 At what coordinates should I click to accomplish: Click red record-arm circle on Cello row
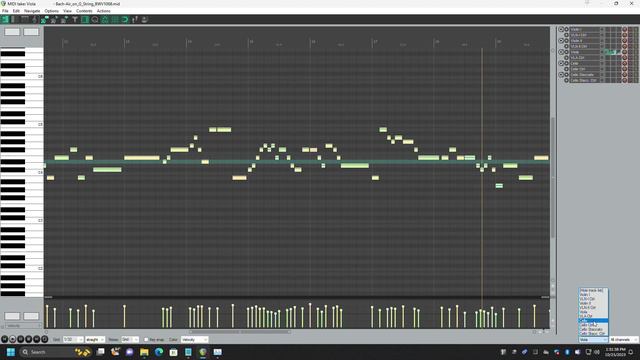(624, 63)
